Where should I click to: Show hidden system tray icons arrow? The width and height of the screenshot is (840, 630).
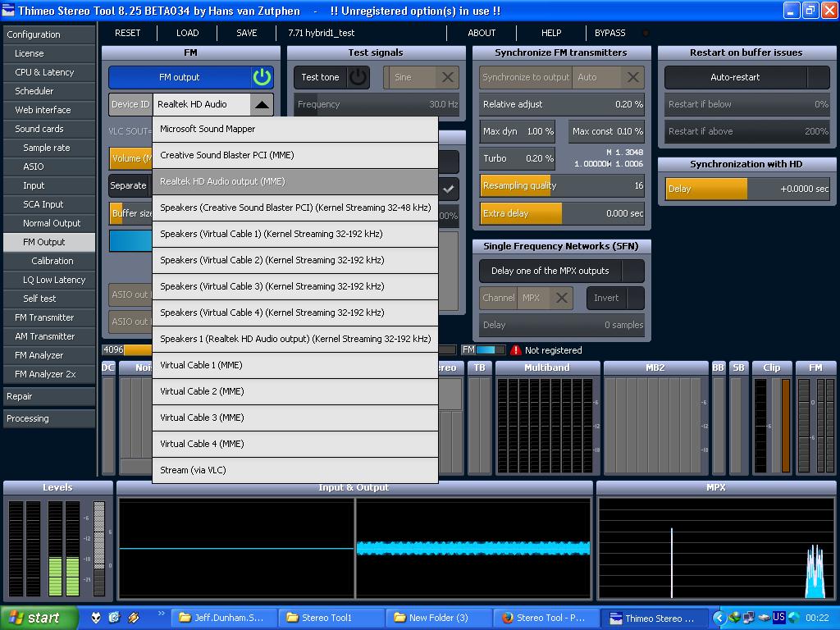719,618
